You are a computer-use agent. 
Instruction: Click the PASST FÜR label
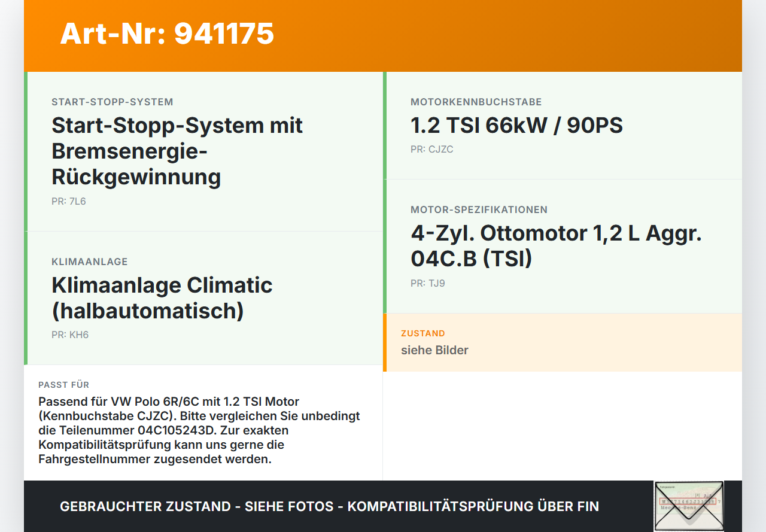(x=64, y=385)
